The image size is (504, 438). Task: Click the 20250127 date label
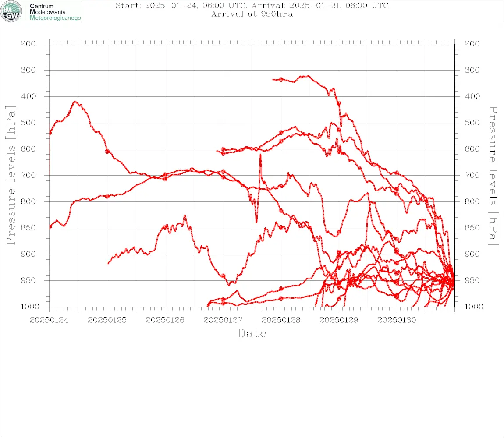coord(223,320)
